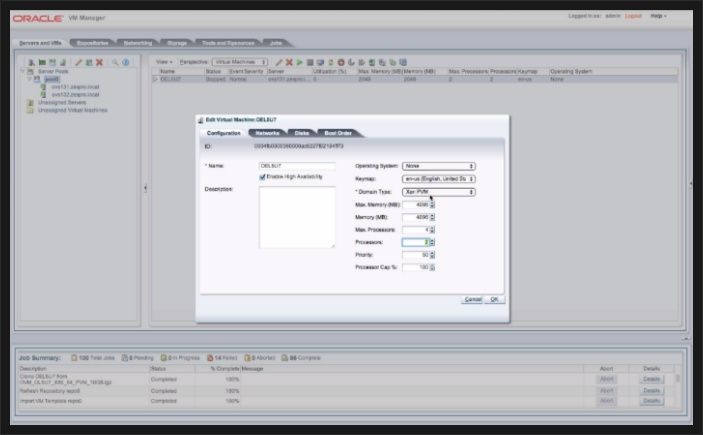
Task: Click the red circular Kill VM icon
Action: coord(341,62)
